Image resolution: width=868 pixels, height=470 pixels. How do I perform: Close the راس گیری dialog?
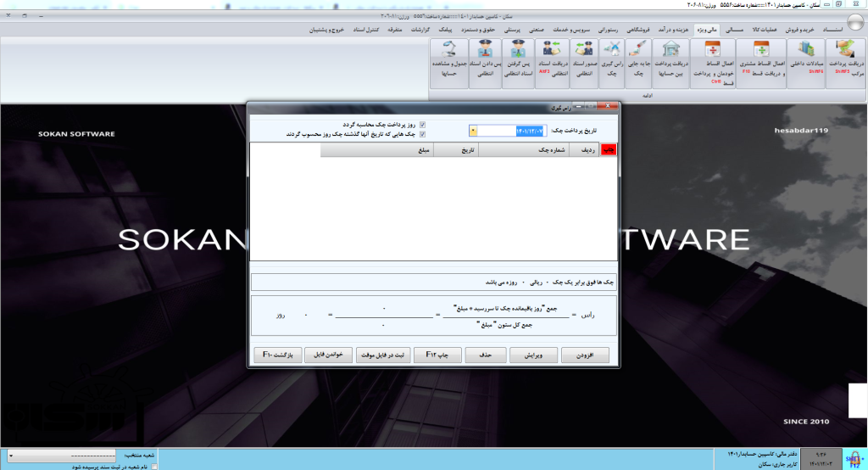[x=607, y=106]
